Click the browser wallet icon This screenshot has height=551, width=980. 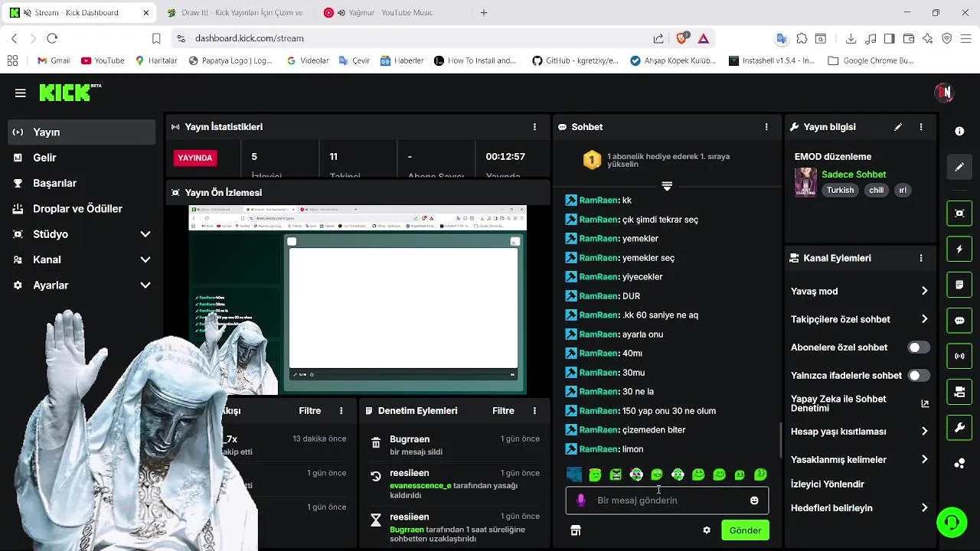click(909, 38)
